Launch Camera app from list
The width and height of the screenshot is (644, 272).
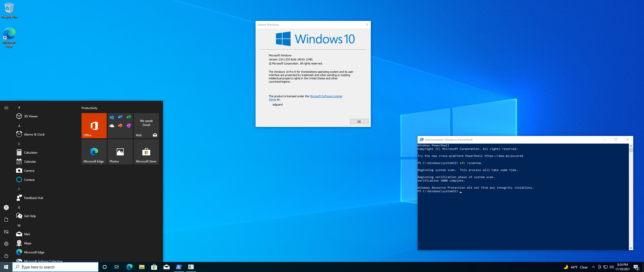(x=45, y=171)
